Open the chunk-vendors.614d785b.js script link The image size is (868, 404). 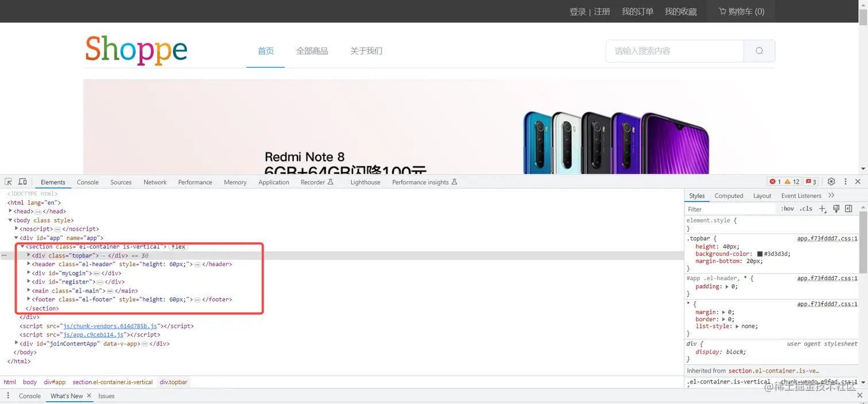110,326
